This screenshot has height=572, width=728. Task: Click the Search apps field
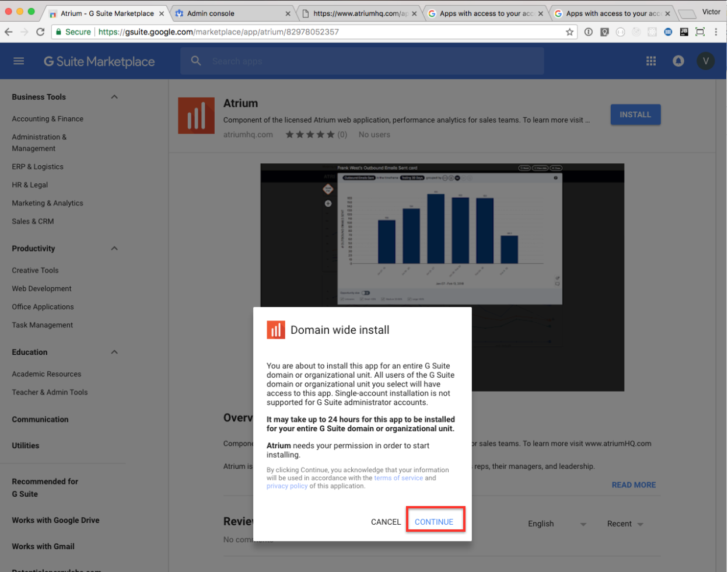[x=362, y=61]
